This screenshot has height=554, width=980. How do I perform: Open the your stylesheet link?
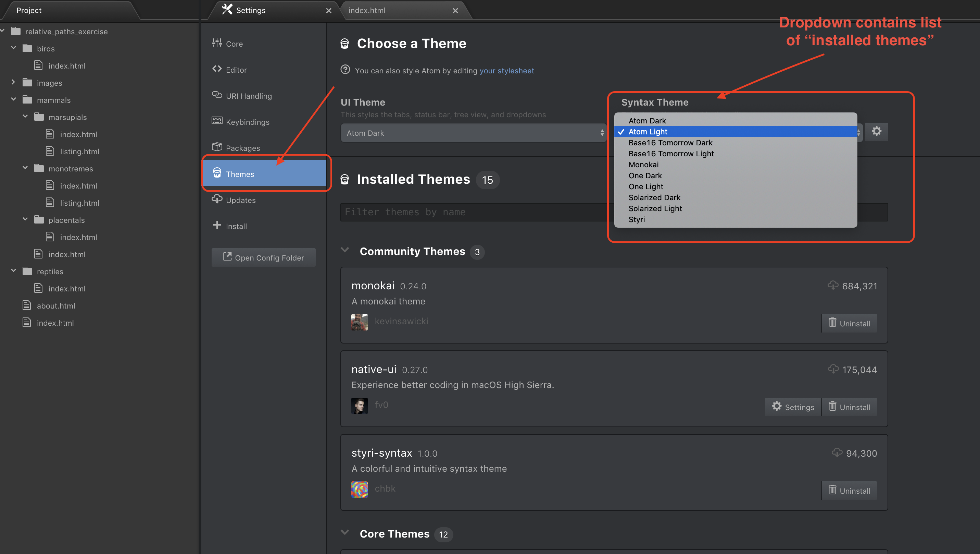point(506,71)
